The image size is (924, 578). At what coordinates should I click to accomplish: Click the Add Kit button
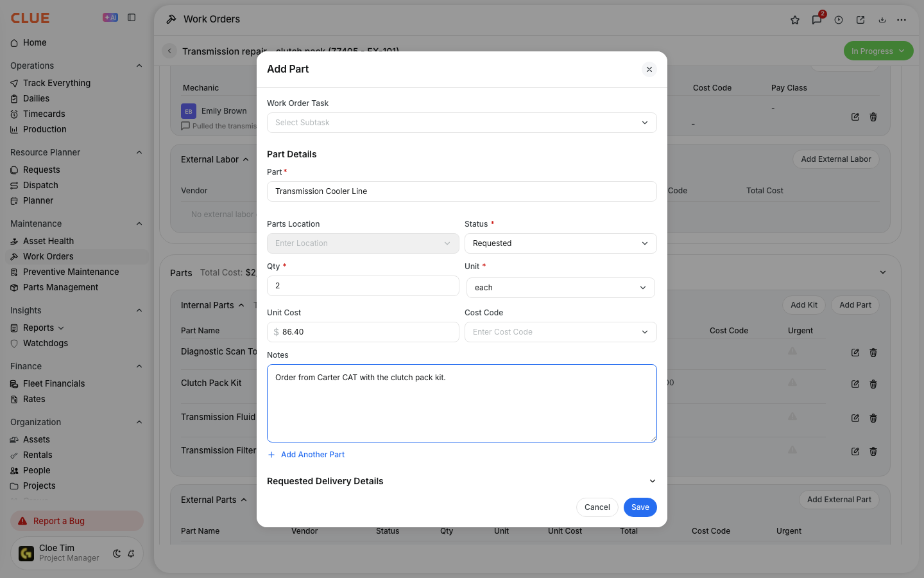[804, 305]
